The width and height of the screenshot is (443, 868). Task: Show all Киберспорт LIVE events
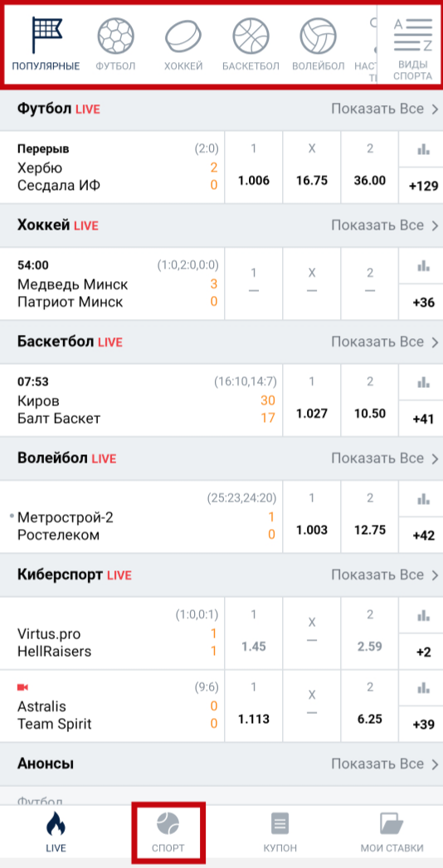(x=385, y=575)
